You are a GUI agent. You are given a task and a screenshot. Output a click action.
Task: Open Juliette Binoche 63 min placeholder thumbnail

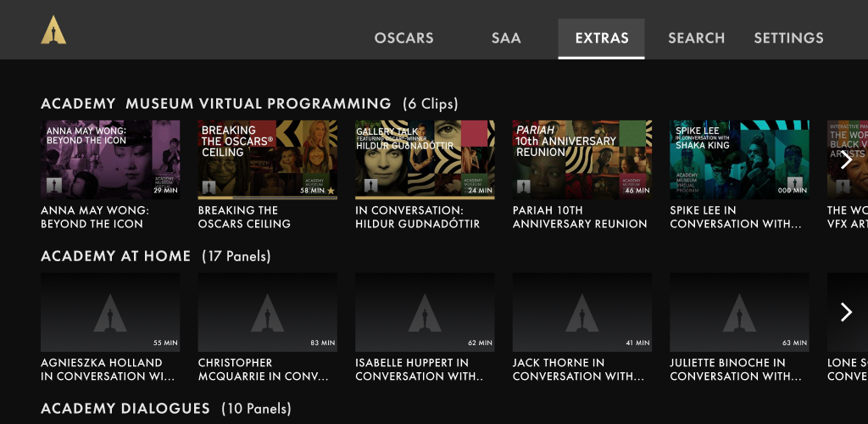[739, 311]
